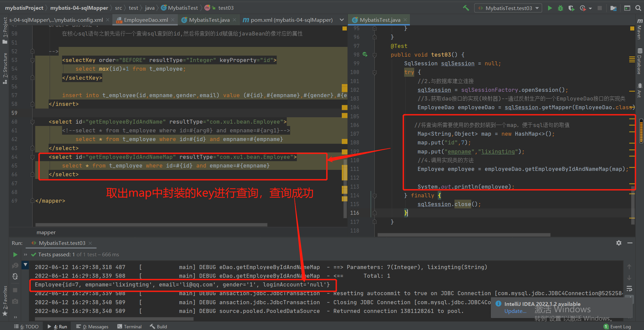Click the Update... link in IDEA notification
The height and width of the screenshot is (330, 644).
[x=515, y=311]
